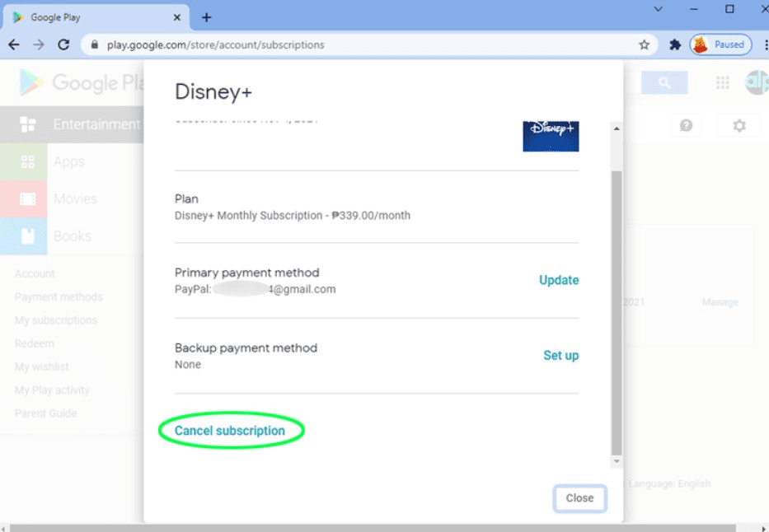Open the Movies sidebar section
Viewport: 769px width, 532px height.
point(75,199)
